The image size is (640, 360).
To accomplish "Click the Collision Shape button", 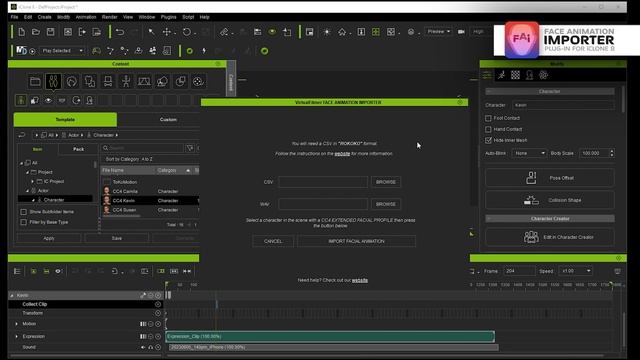I will point(549,200).
